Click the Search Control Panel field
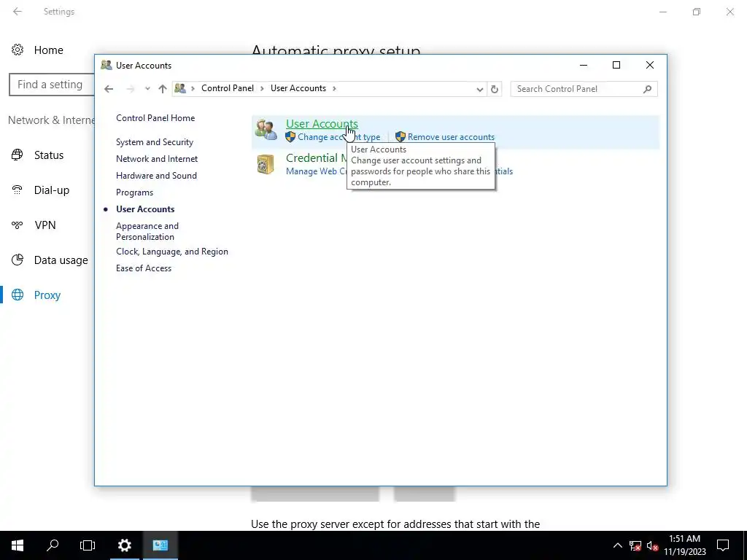This screenshot has width=747, height=560. point(584,89)
